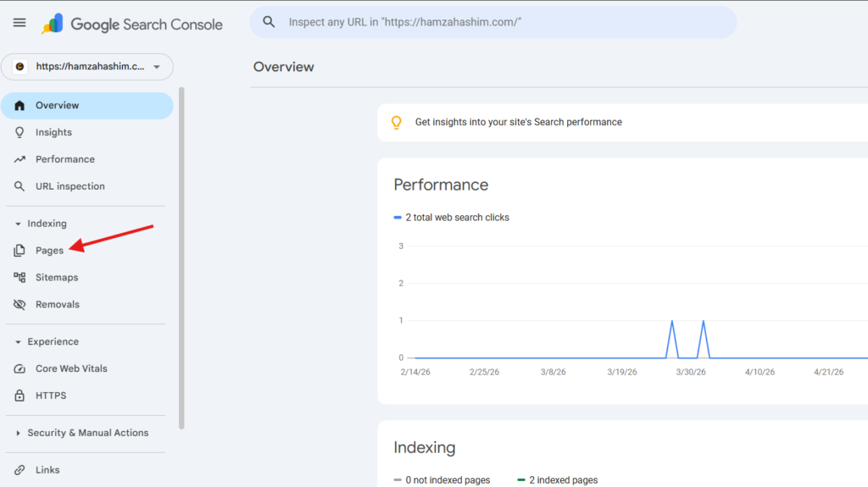Viewport: 868px width, 487px height.
Task: Click the Removals crossed-eye icon
Action: click(19, 304)
